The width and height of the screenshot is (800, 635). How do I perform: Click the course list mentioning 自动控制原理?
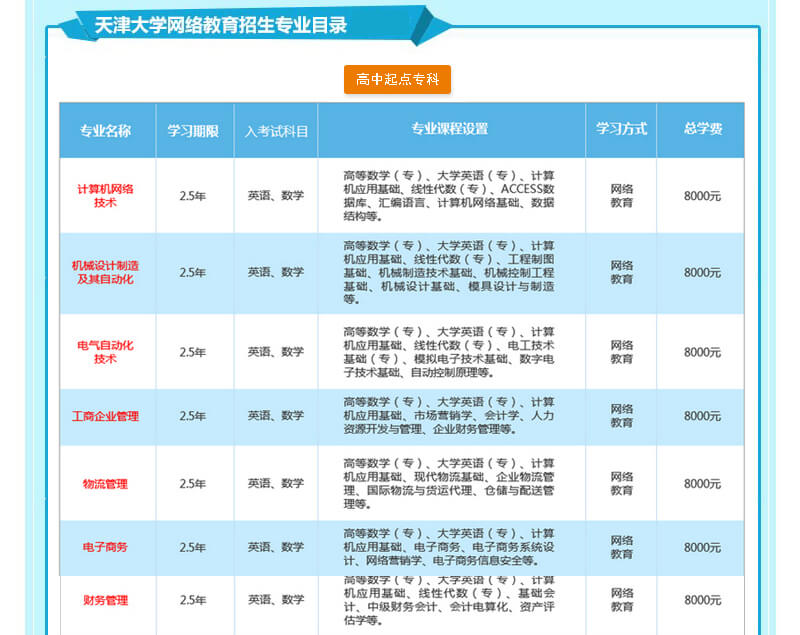(x=449, y=352)
